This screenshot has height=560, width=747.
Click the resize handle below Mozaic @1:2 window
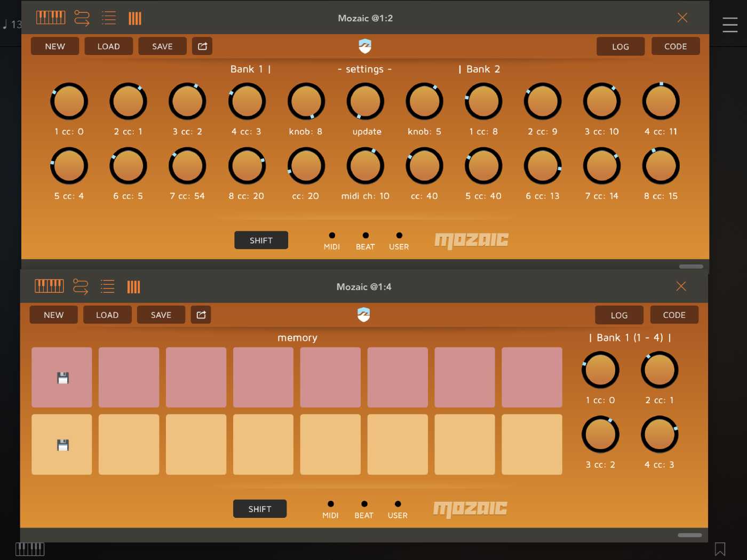click(x=692, y=266)
